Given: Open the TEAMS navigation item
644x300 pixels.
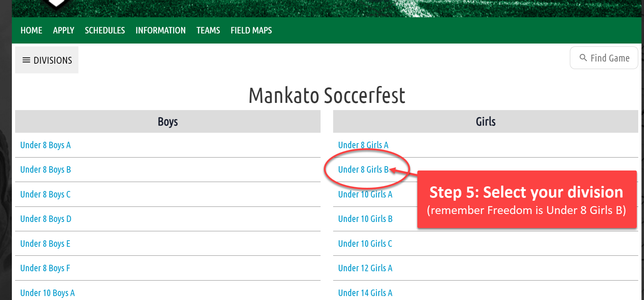Looking at the screenshot, I should (x=208, y=31).
